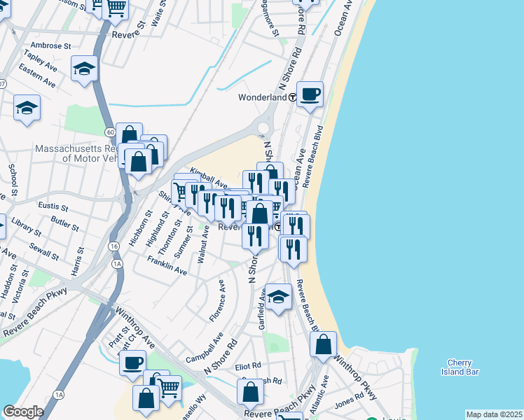Image resolution: width=524 pixels, height=420 pixels.
Task: Open the shopping bag marker beside route 60 shield
Action: (x=130, y=134)
